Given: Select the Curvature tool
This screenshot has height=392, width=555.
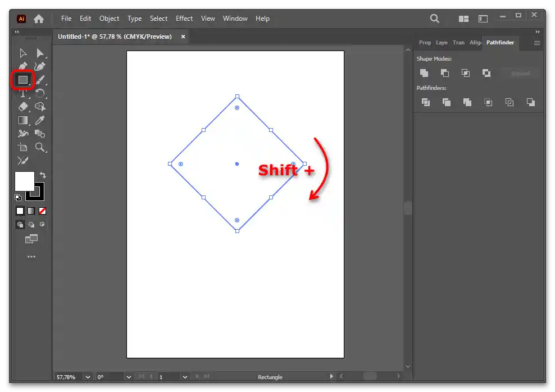Looking at the screenshot, I should [x=40, y=66].
